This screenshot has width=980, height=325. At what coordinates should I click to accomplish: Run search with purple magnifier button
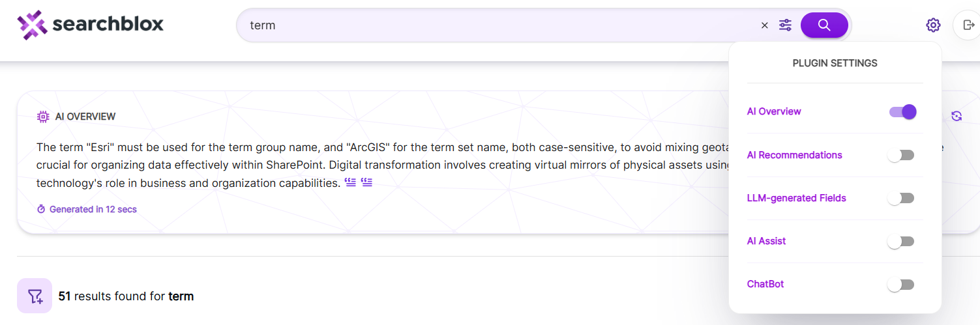click(824, 25)
